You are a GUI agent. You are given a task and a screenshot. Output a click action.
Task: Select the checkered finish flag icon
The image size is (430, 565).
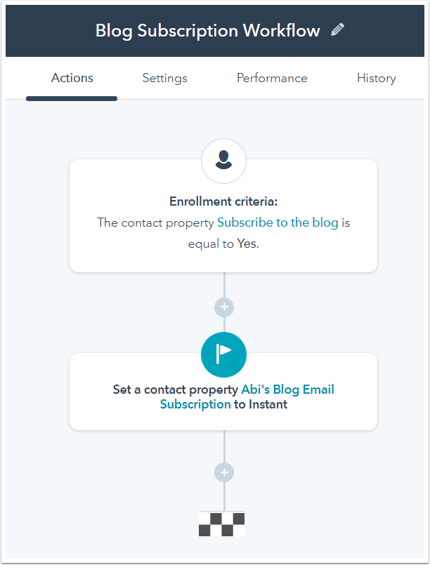tap(222, 525)
